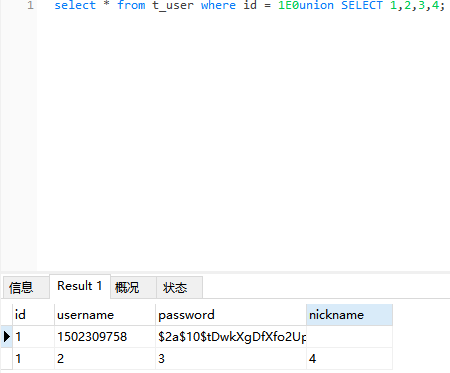450x373 pixels.
Task: Click the empty area of the SQL editor
Action: [x=243, y=140]
